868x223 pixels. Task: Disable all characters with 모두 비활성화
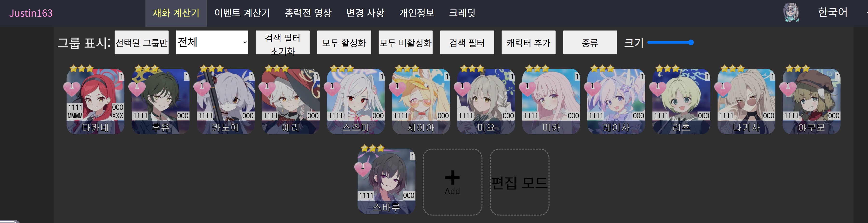tap(405, 42)
